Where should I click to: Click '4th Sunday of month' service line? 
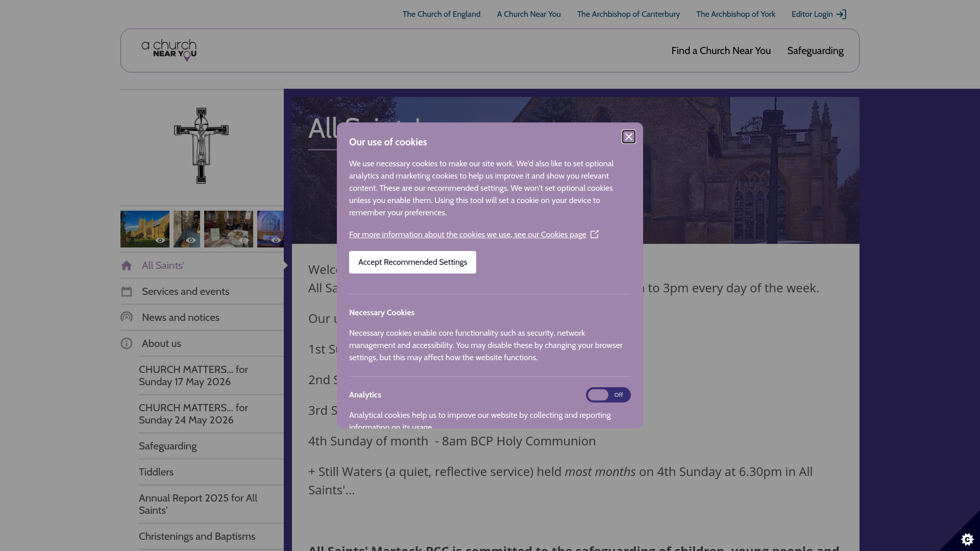point(452,441)
